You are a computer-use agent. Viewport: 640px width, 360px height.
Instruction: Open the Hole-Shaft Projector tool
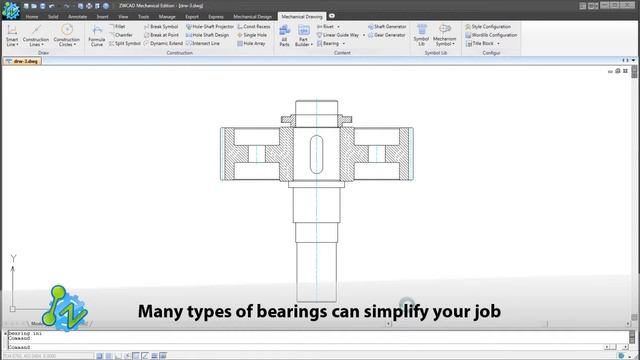point(210,27)
